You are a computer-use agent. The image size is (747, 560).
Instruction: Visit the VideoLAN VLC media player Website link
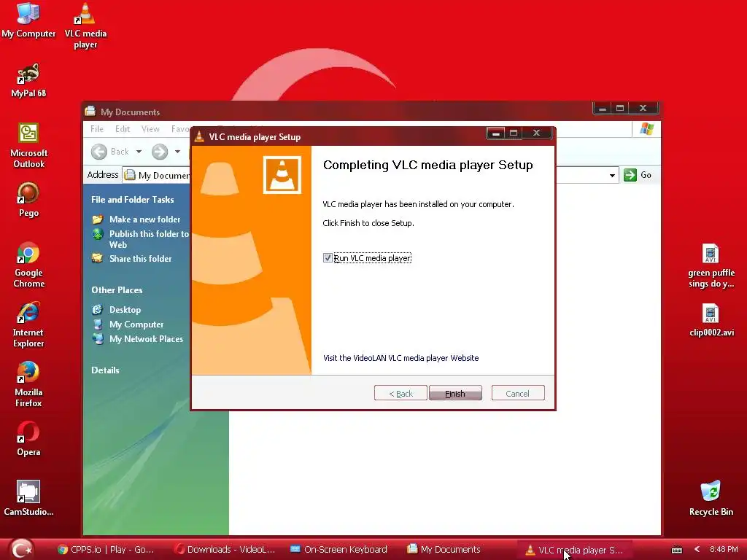[x=400, y=357]
